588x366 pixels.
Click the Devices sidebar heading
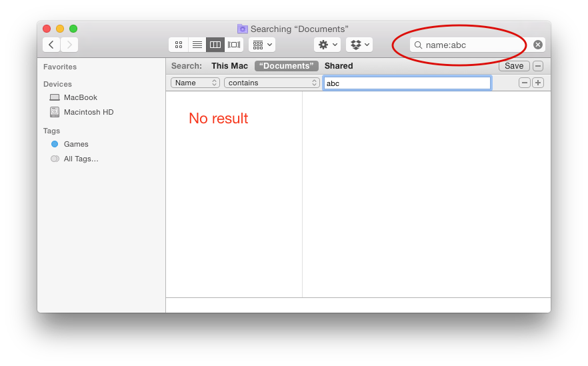click(57, 84)
